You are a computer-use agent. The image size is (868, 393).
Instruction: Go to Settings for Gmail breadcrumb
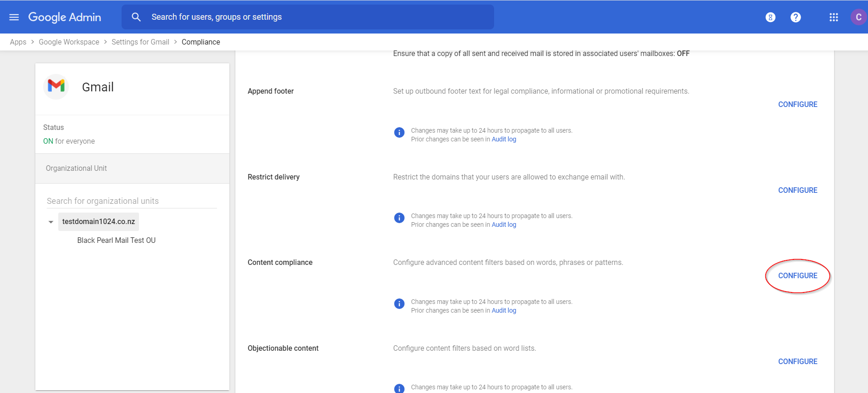(x=140, y=42)
